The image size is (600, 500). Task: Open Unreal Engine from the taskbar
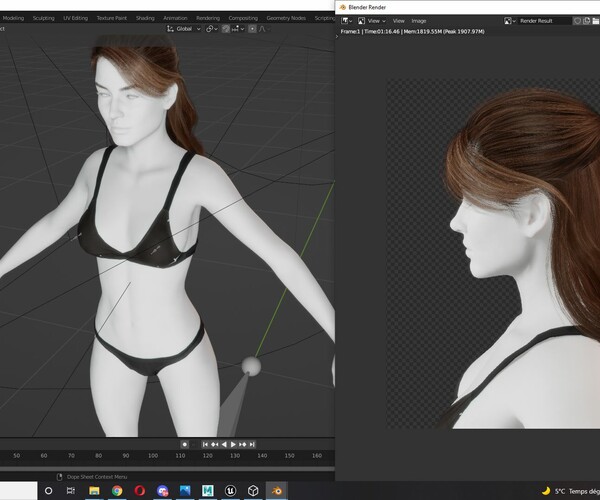click(230, 490)
